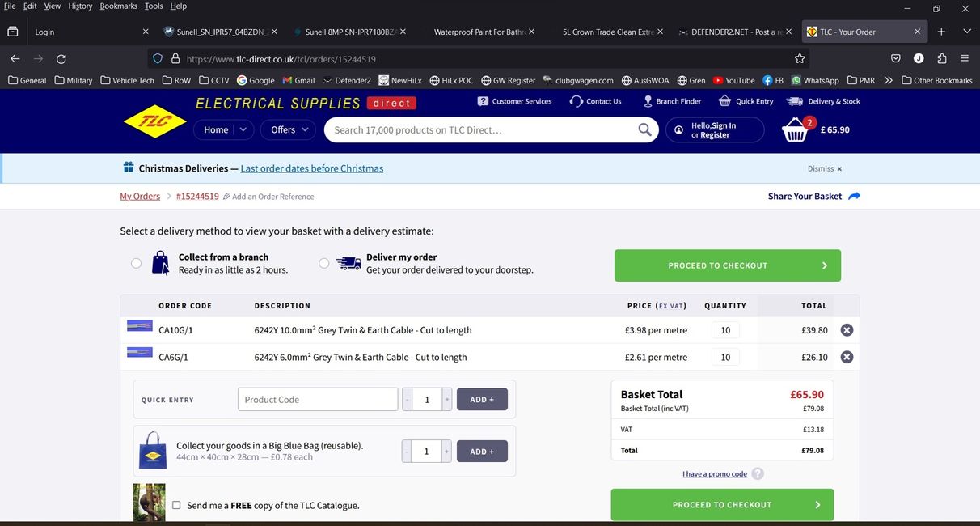Viewport: 980px width, 526px height.
Task: Tick the free TLC Catalogue checkbox
Action: click(x=176, y=505)
